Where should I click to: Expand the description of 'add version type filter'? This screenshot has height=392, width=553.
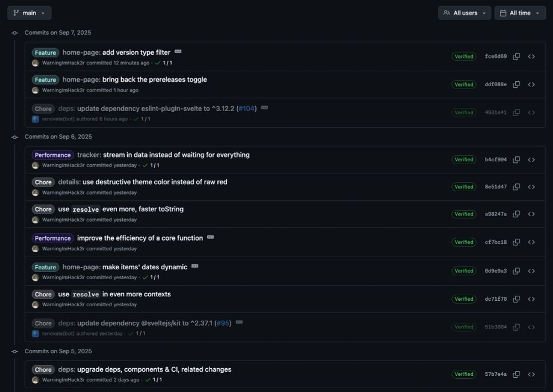point(178,51)
